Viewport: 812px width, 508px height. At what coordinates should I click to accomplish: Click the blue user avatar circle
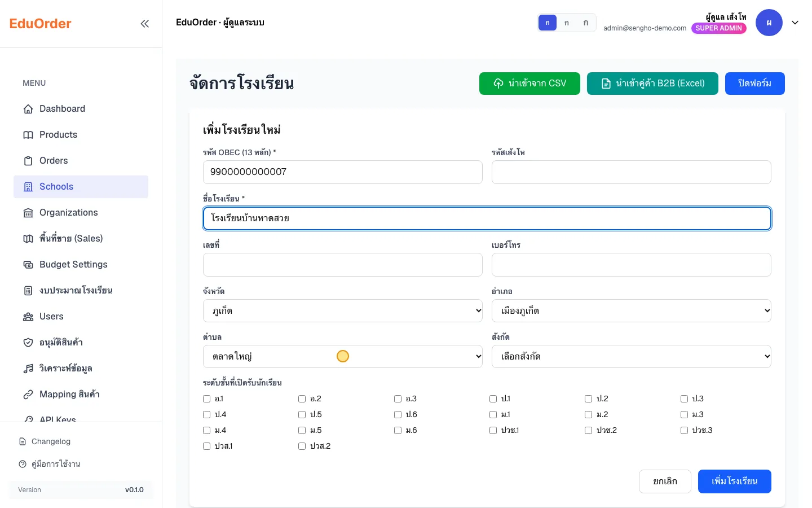pos(769,23)
